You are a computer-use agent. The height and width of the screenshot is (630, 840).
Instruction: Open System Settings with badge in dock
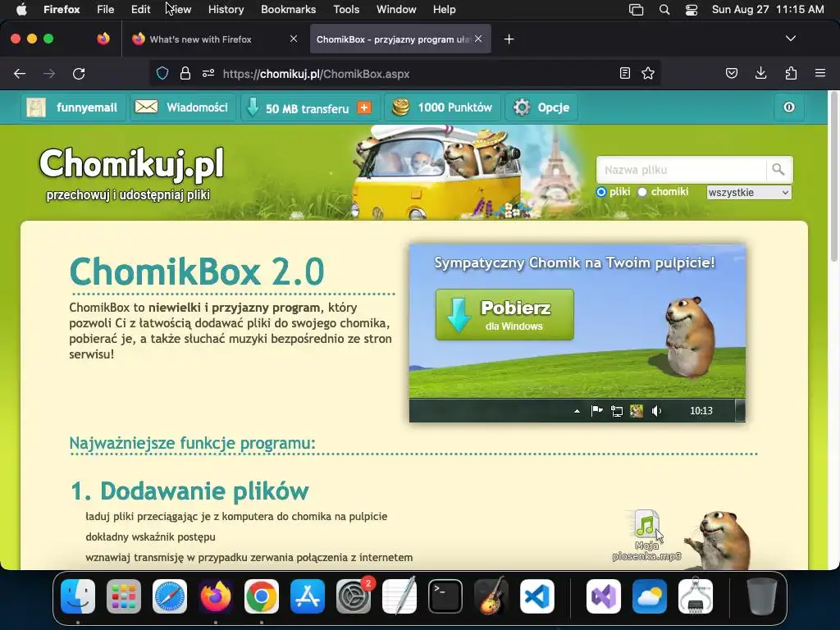point(354,596)
